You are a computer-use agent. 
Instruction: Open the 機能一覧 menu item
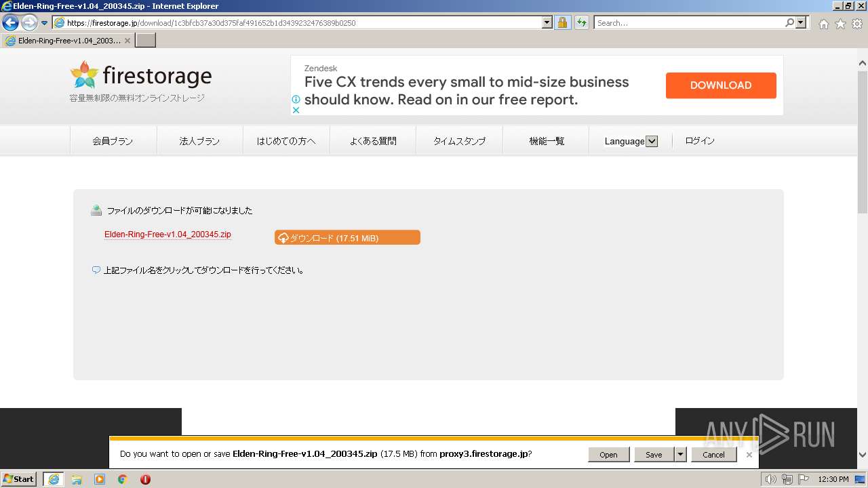point(547,141)
